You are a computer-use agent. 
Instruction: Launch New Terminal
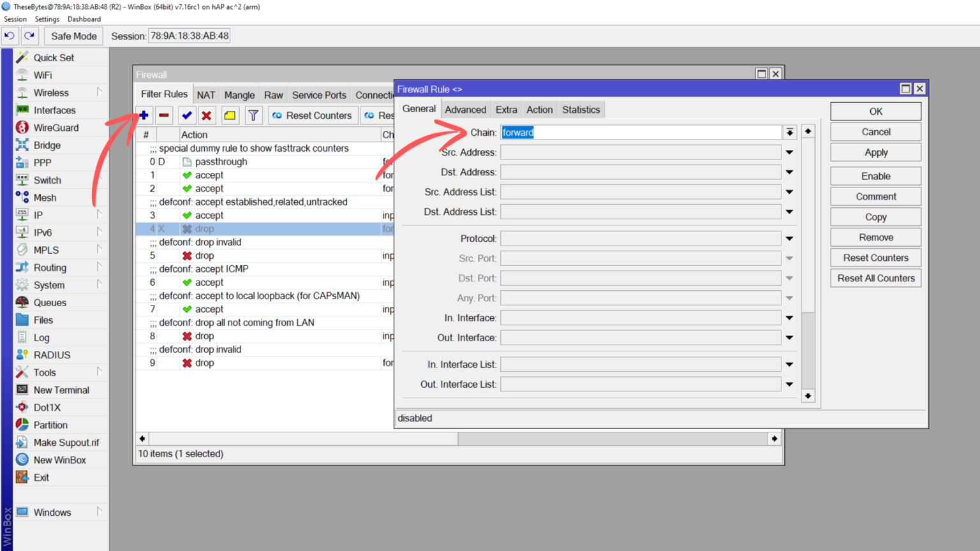(x=62, y=390)
